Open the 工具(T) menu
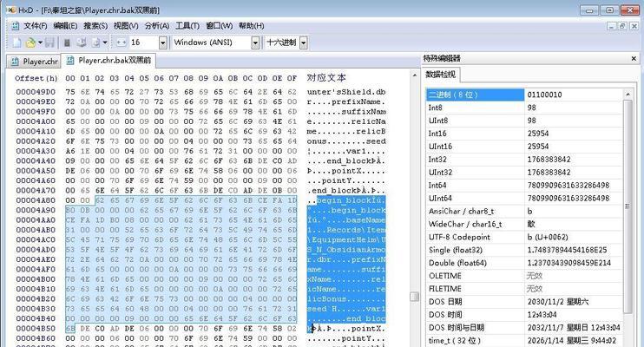Screen dimensions: 644x347 [187, 26]
